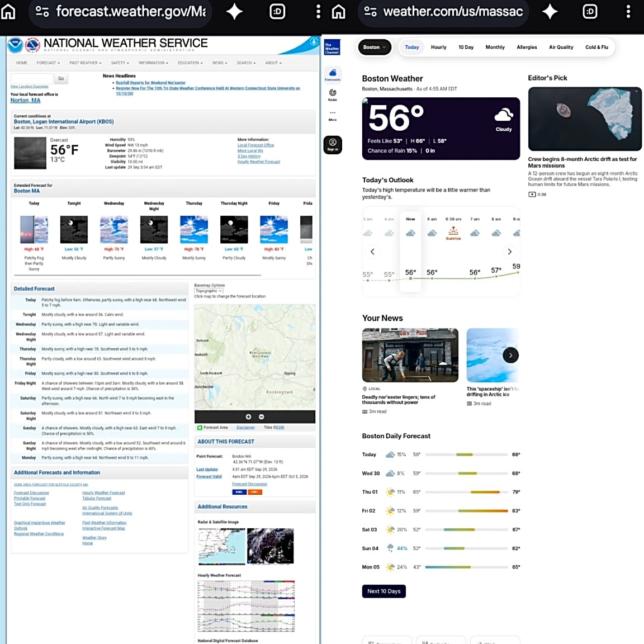This screenshot has width=644, height=644.
Task: Tap home icon in left forecast.weather.gov browser
Action: (8, 12)
